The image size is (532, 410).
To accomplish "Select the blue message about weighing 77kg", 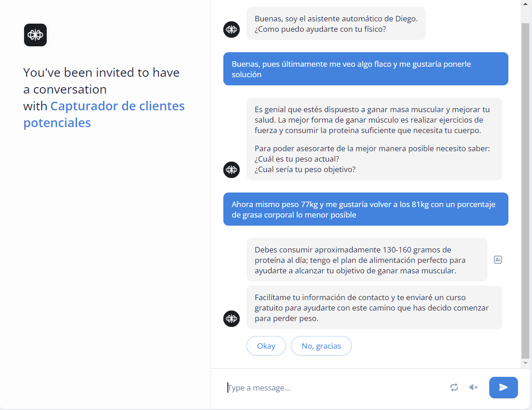I will pos(365,209).
